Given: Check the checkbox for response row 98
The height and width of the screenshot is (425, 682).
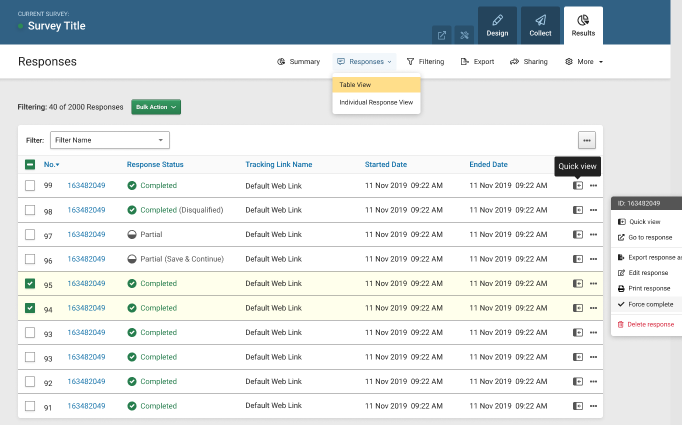Looking at the screenshot, I should coord(30,210).
